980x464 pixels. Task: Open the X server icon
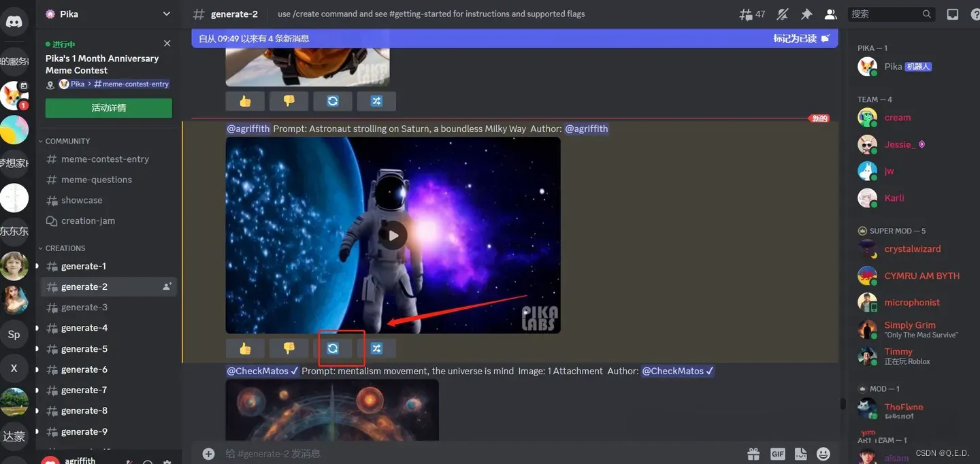14,368
